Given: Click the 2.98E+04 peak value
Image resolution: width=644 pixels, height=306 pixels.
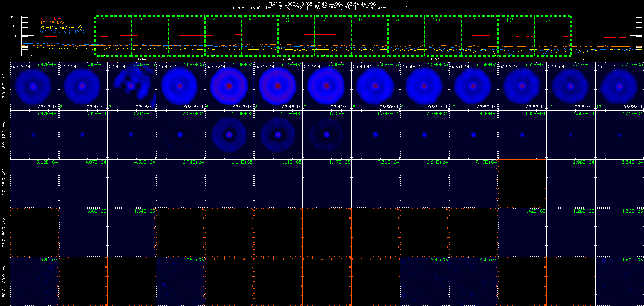Looking at the screenshot, I should point(584,162).
